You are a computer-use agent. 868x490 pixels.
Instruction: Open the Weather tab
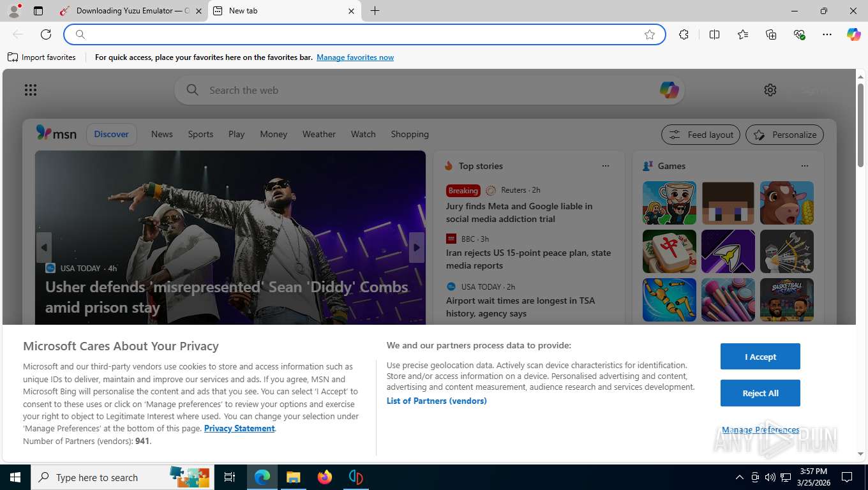click(319, 134)
